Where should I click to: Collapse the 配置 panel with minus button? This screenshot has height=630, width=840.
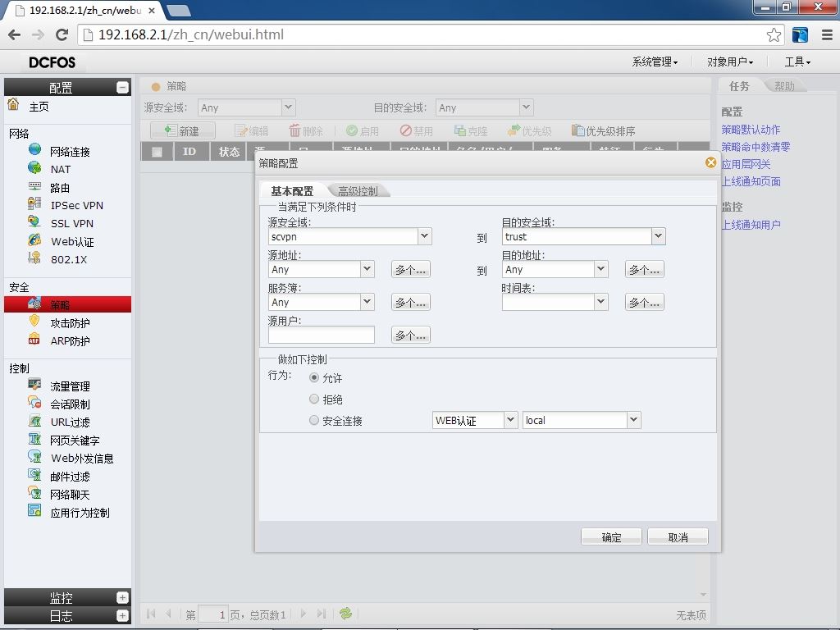[x=123, y=87]
